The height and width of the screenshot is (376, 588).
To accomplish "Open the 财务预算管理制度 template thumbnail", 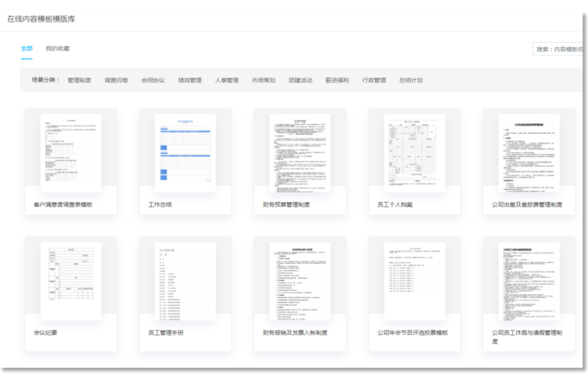I will [300, 153].
